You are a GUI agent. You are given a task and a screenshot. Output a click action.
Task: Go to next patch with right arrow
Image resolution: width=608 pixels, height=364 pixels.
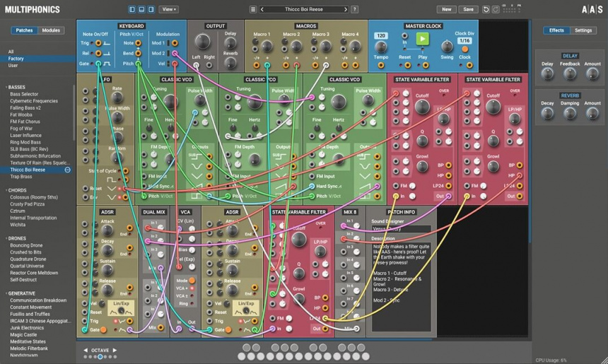pos(346,10)
